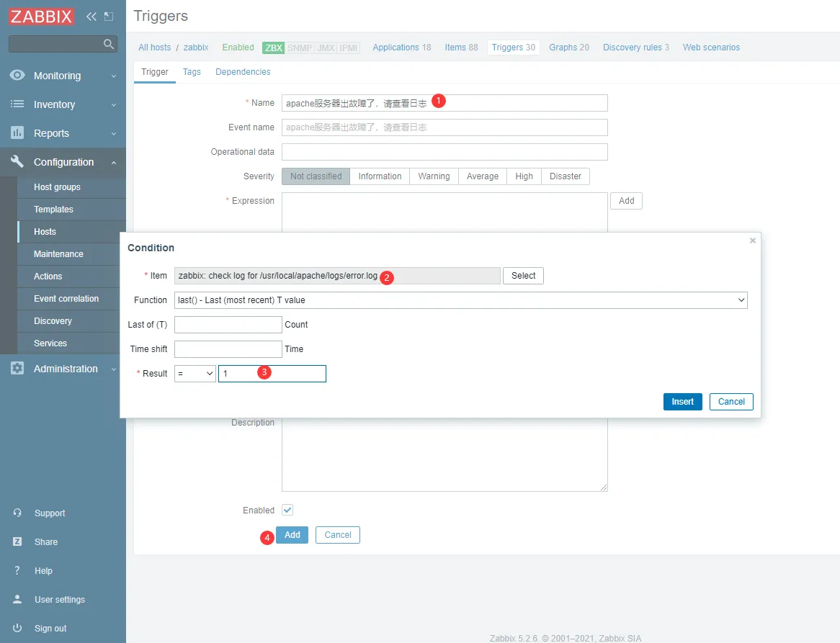Image resolution: width=840 pixels, height=643 pixels.
Task: Open Web scenarios link
Action: [711, 47]
